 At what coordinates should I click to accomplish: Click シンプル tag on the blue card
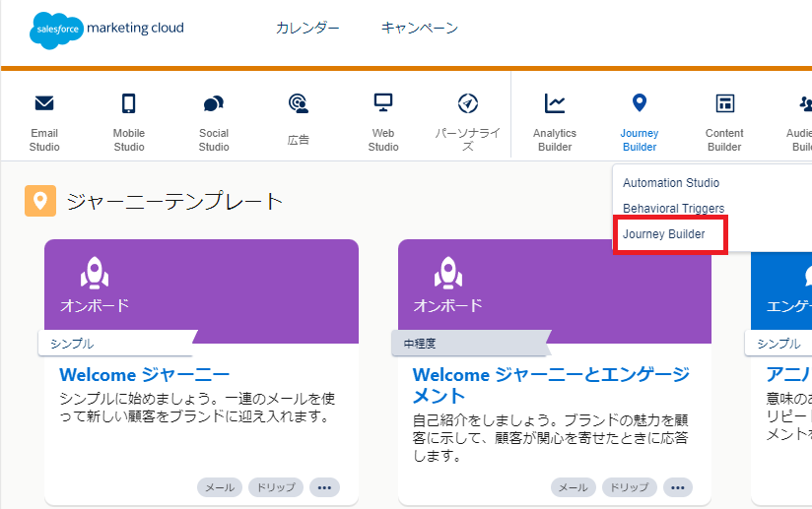click(x=778, y=344)
